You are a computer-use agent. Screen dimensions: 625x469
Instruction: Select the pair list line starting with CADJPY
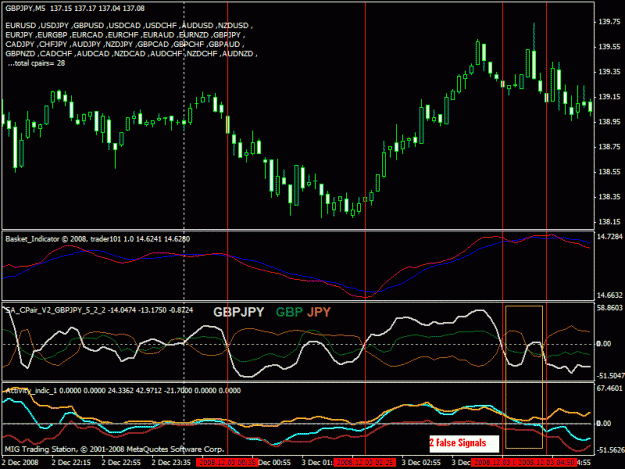pyautogui.click(x=125, y=44)
